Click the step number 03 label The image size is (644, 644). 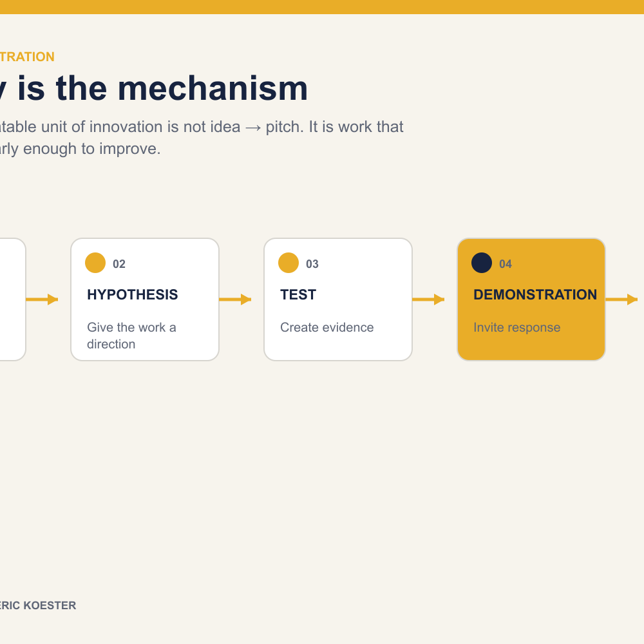coord(312,264)
